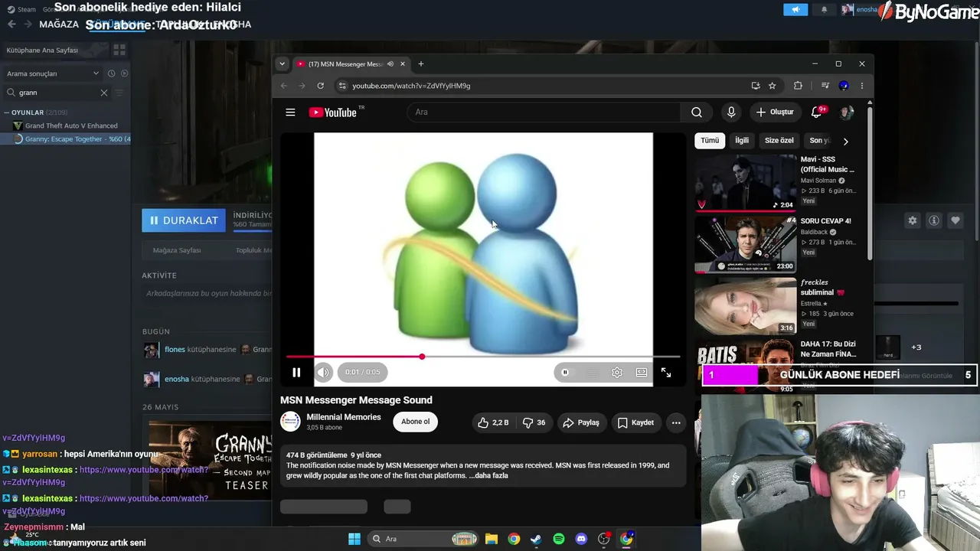
Task: Toggle the video subtitles button
Action: click(592, 373)
